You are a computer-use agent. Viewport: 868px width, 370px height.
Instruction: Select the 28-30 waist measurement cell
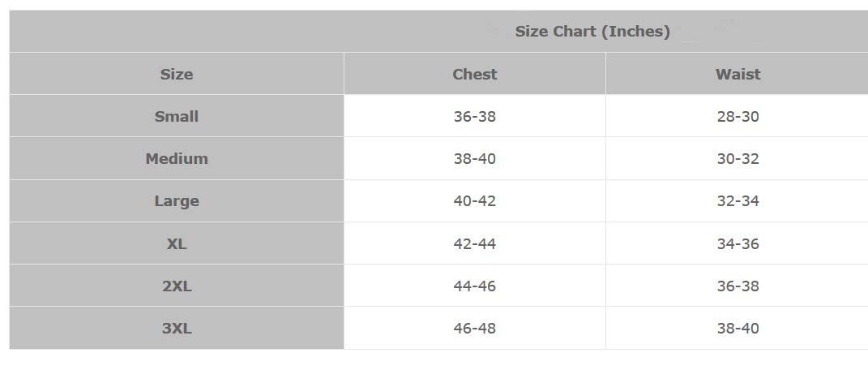pyautogui.click(x=738, y=116)
